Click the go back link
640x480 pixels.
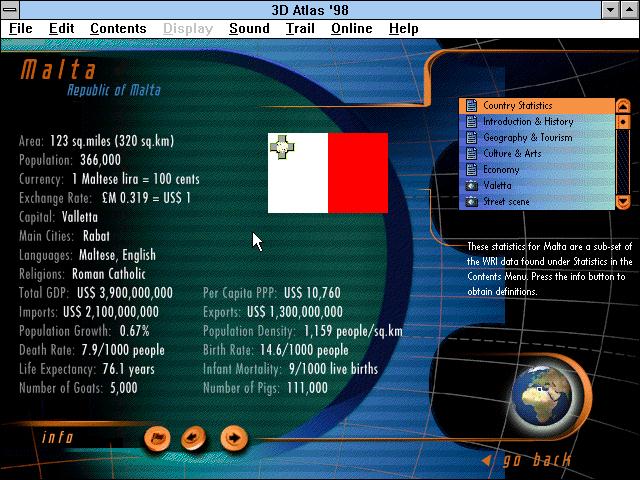[536, 460]
